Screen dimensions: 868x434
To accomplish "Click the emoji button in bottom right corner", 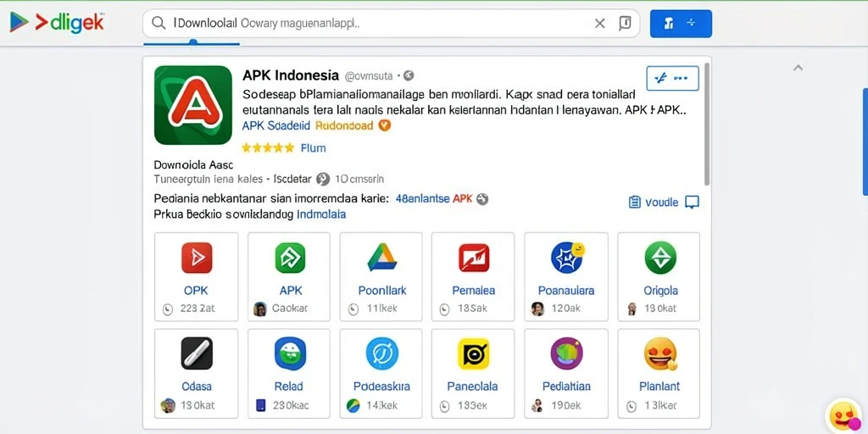I will pyautogui.click(x=844, y=417).
